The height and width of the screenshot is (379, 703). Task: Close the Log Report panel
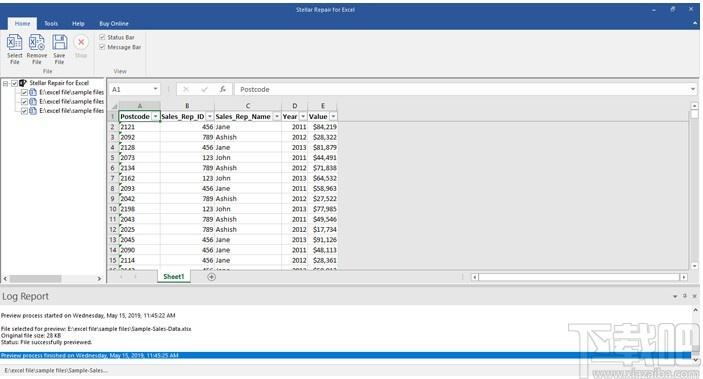[694, 296]
